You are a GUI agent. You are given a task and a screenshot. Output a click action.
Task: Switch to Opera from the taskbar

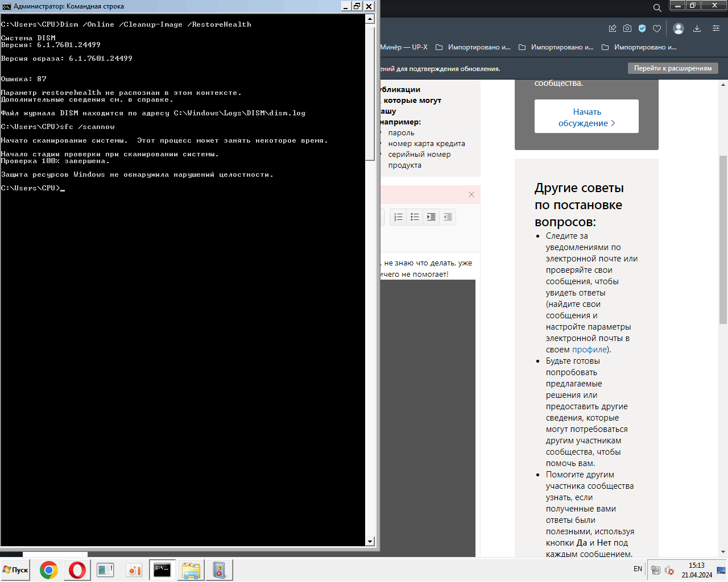(77, 570)
